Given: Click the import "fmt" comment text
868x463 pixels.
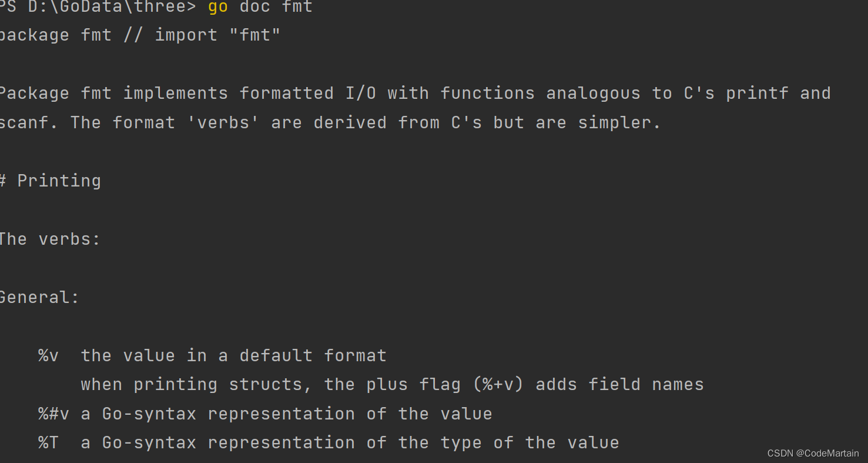Looking at the screenshot, I should pos(217,35).
